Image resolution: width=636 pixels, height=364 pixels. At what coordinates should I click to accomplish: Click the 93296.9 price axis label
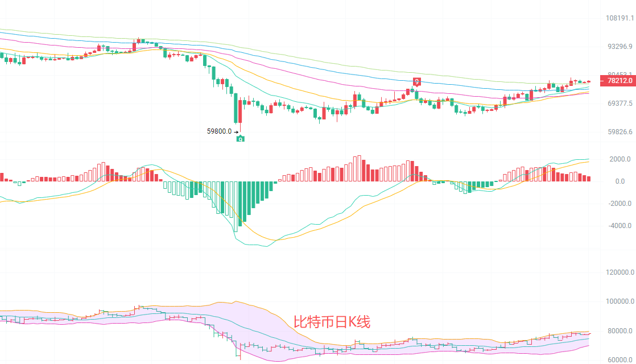[x=620, y=47]
